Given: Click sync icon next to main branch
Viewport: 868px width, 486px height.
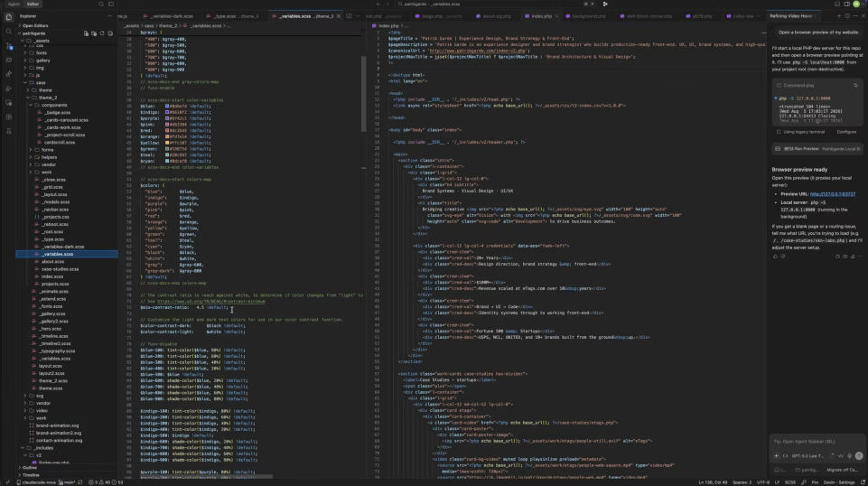Looking at the screenshot, I should [80, 482].
